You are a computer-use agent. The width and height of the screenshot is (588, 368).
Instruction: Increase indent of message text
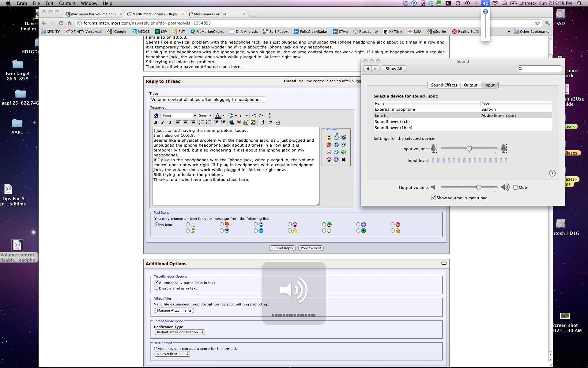tap(223, 122)
